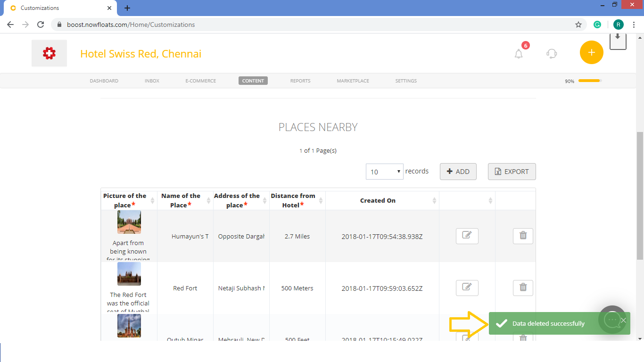Open the support headset icon
The height and width of the screenshot is (362, 644).
[x=552, y=53]
